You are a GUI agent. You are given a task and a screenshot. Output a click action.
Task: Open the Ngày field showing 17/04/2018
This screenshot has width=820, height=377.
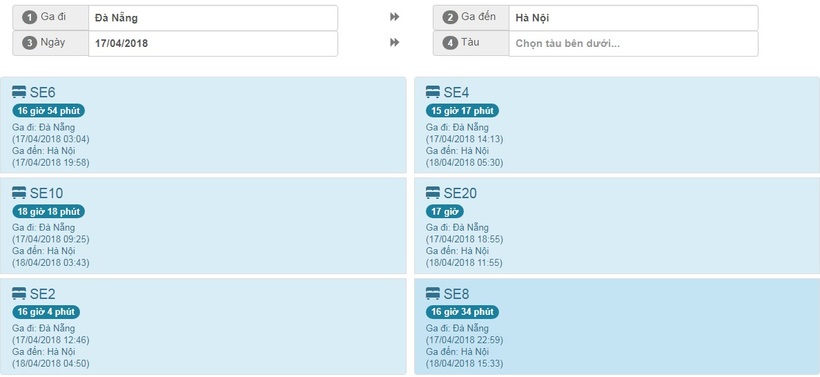pyautogui.click(x=213, y=43)
